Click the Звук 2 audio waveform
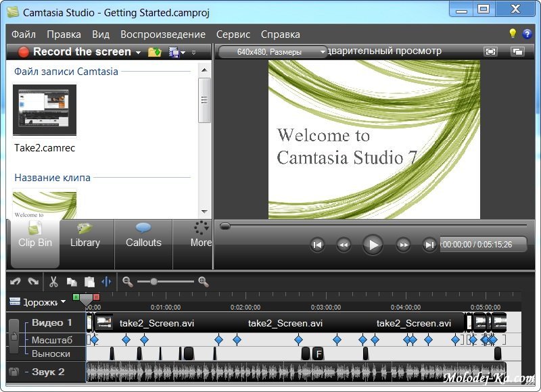The height and width of the screenshot is (392, 541). pos(296,372)
